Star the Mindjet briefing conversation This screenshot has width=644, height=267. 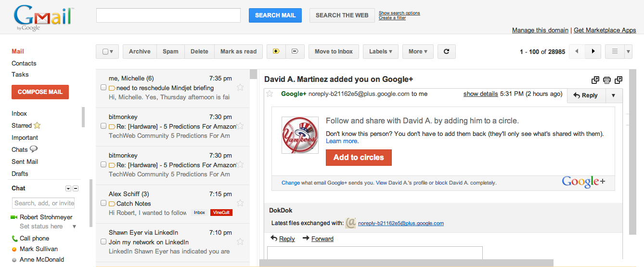240,88
